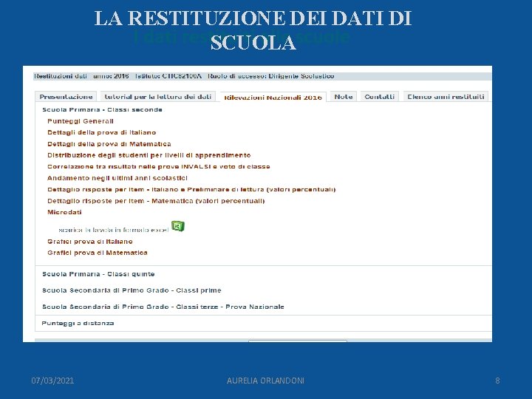Open the Punteggi Generali link
Viewport: 532px width, 399px height.
coord(81,121)
